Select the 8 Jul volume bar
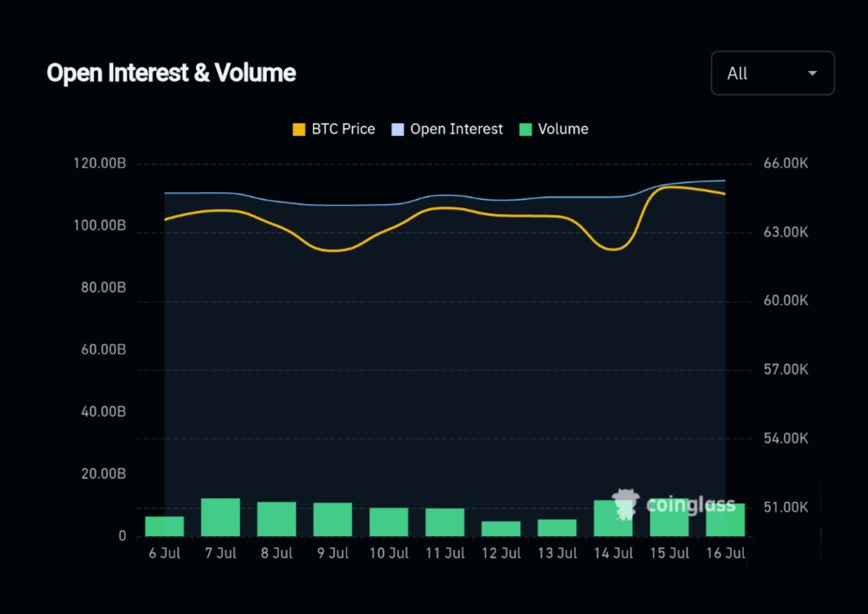The image size is (868, 614). click(x=276, y=519)
